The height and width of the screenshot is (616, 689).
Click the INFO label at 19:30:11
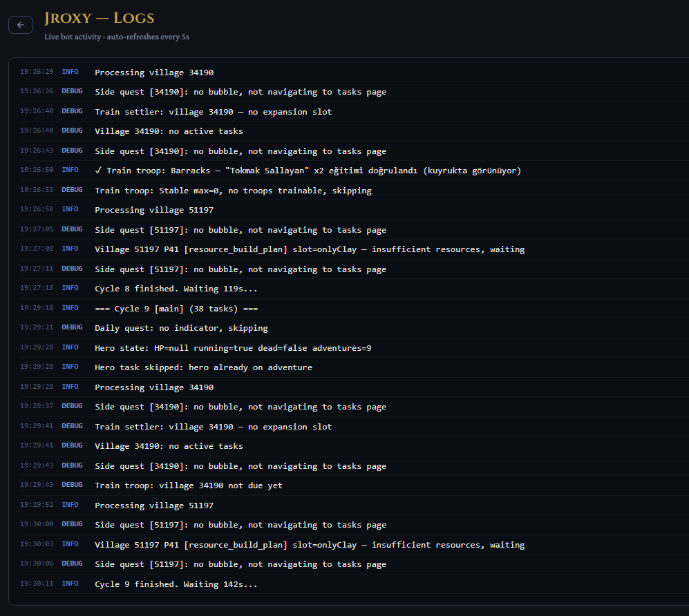coord(70,583)
